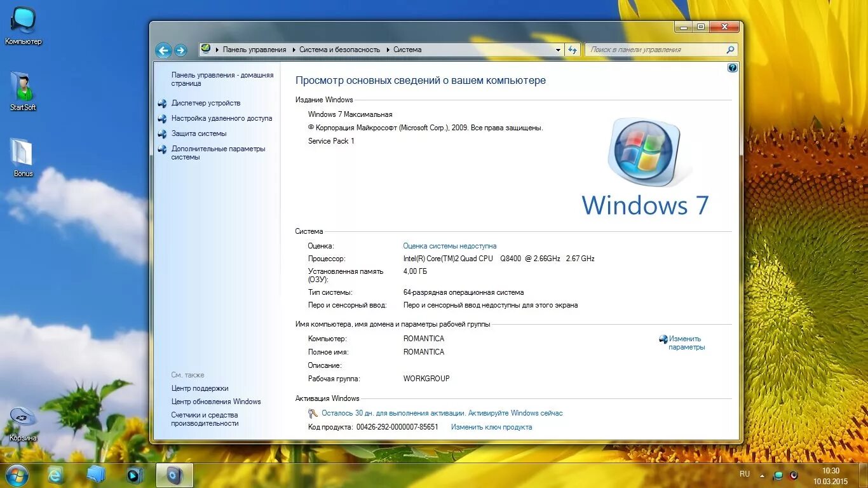Click Активируйте Windows сейчас link
The image size is (868, 488).
point(515,413)
